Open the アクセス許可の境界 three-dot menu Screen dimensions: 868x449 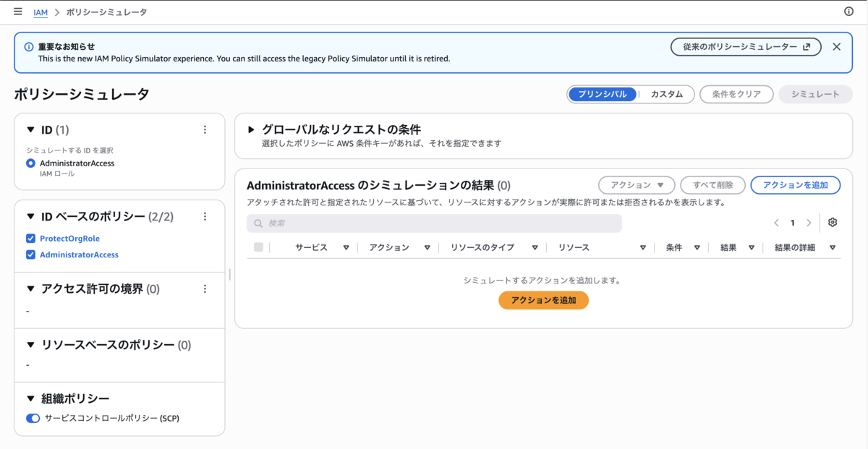(205, 288)
